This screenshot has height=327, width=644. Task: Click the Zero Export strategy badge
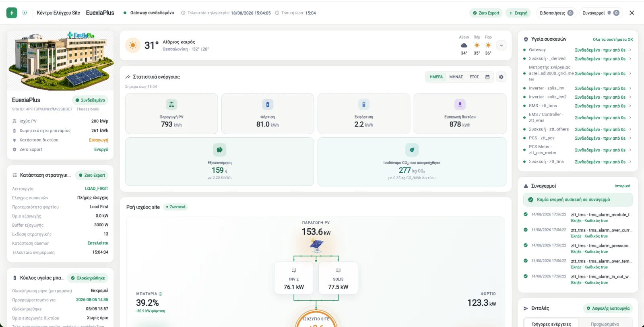point(91,175)
